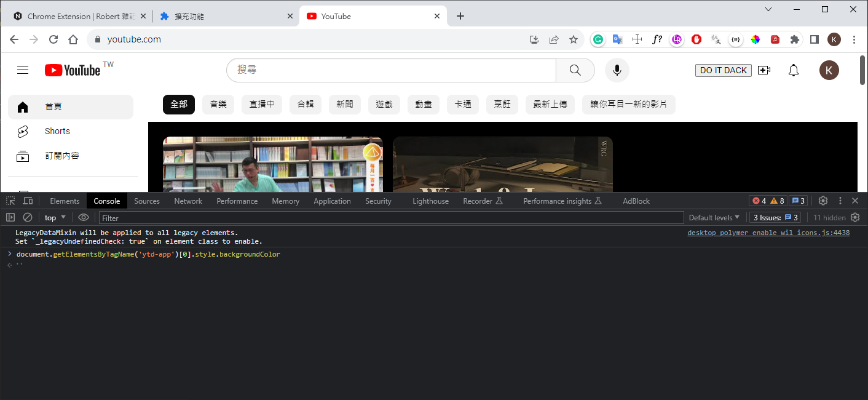Toggle live expression eye icon

pyautogui.click(x=84, y=217)
